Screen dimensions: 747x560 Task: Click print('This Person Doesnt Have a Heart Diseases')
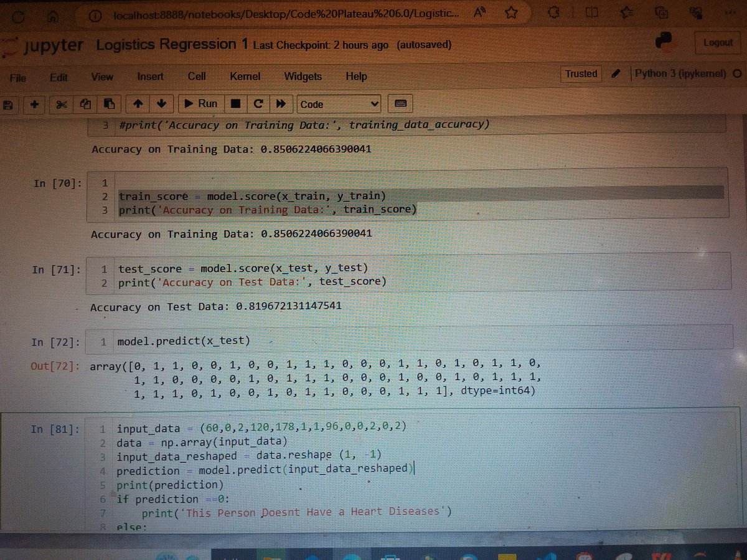point(296,512)
